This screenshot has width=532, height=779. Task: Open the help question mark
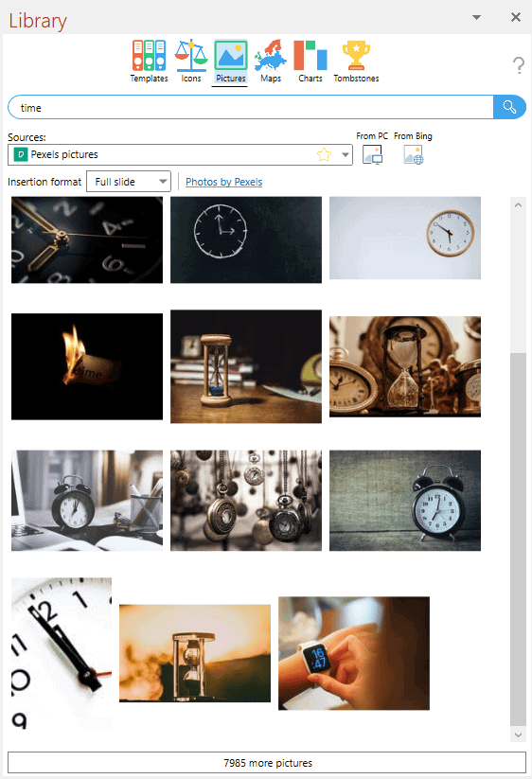pos(518,65)
